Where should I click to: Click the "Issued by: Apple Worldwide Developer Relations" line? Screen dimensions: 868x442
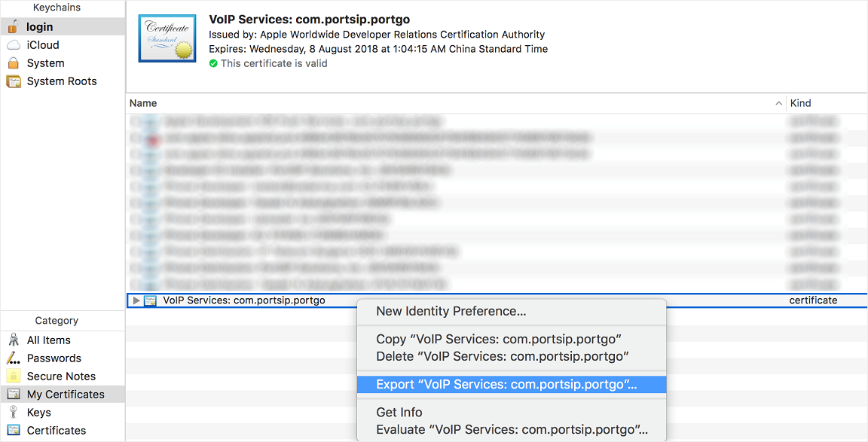pos(377,35)
